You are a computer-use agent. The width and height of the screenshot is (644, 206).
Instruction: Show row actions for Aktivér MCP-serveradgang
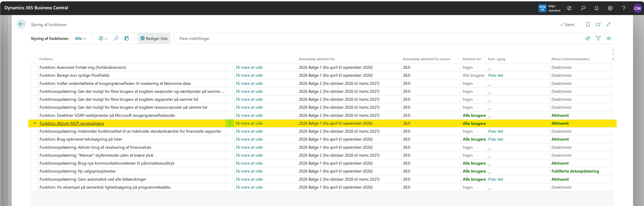229,123
